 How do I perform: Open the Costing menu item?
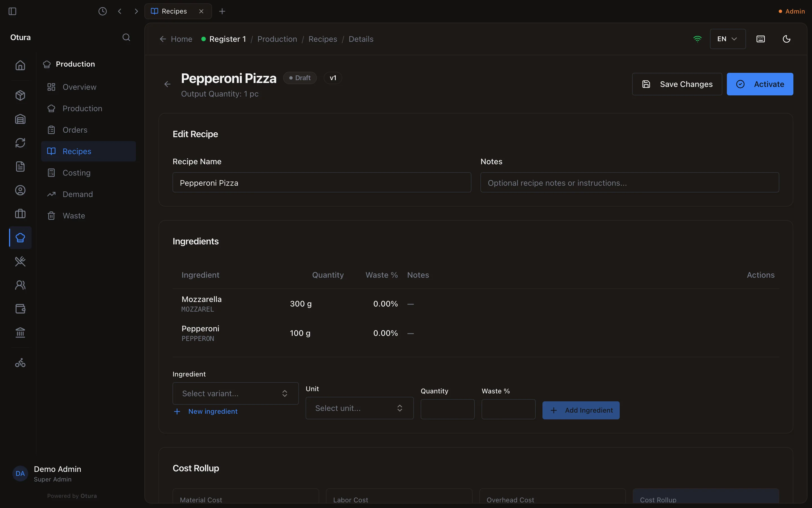(89, 173)
